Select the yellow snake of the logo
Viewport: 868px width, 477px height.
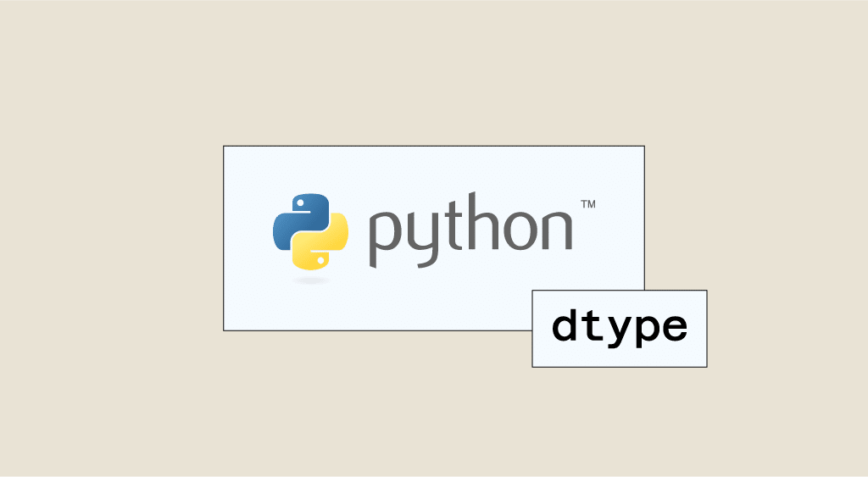point(324,245)
